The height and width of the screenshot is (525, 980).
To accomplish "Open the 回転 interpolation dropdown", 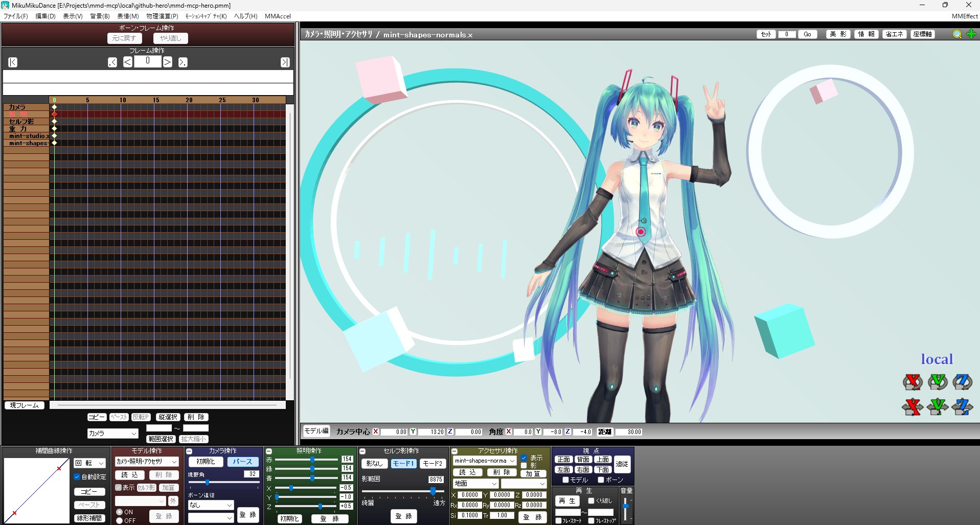I will pyautogui.click(x=90, y=463).
